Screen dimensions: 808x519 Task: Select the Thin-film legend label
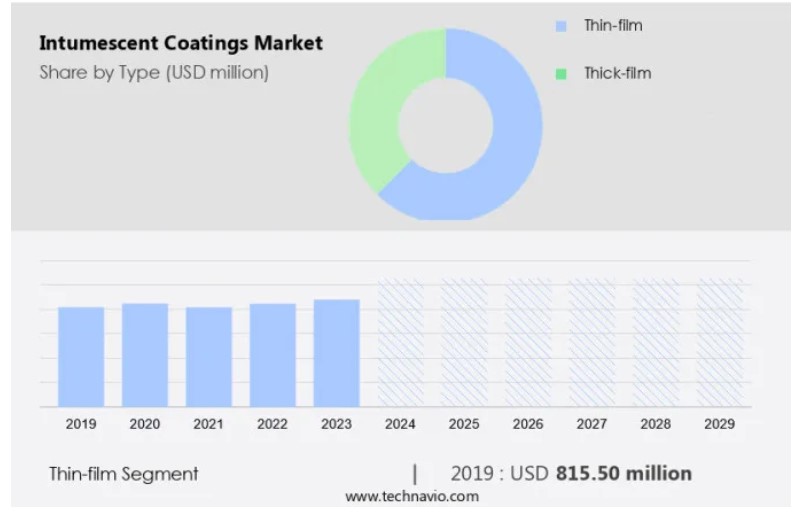(x=613, y=26)
